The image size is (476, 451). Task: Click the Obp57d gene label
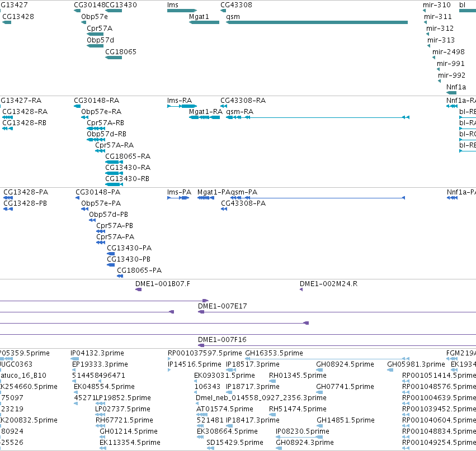[x=101, y=40]
